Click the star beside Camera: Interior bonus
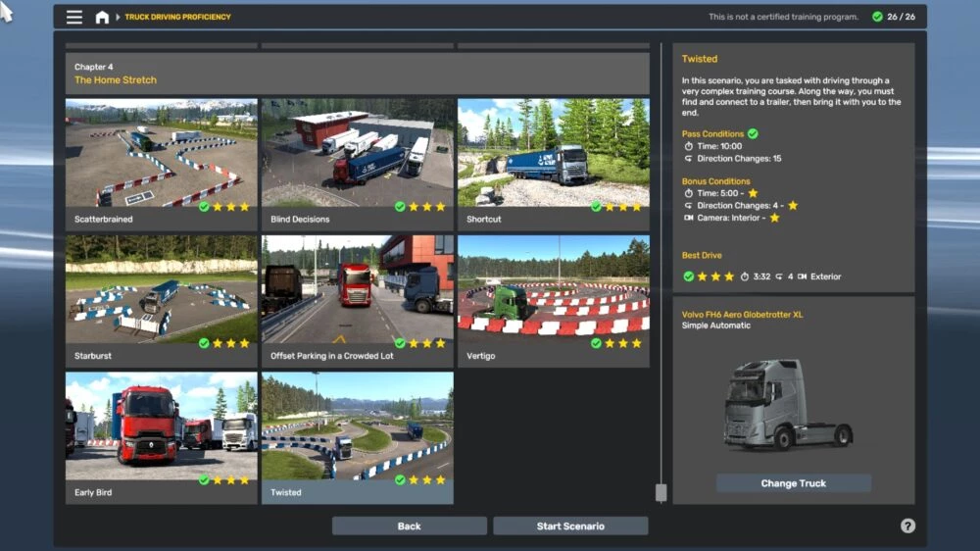The image size is (980, 551). [774, 218]
